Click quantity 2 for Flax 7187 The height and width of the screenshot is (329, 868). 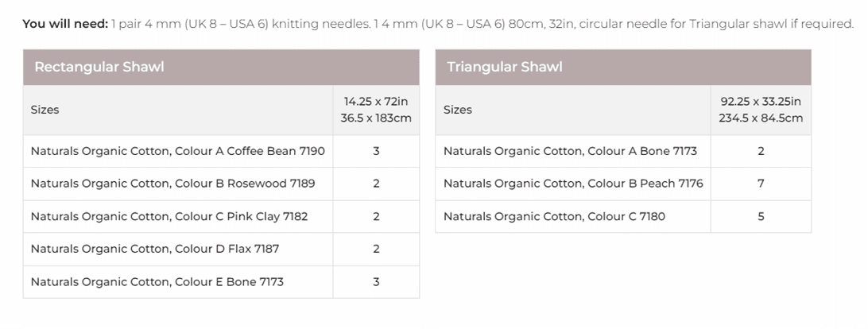coord(376,249)
